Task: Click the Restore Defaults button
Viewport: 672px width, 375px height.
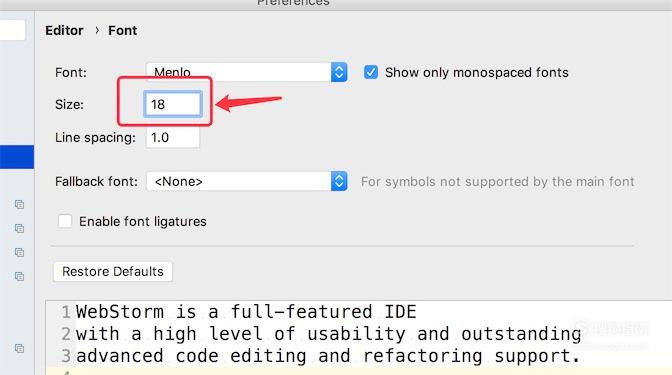Action: [113, 272]
